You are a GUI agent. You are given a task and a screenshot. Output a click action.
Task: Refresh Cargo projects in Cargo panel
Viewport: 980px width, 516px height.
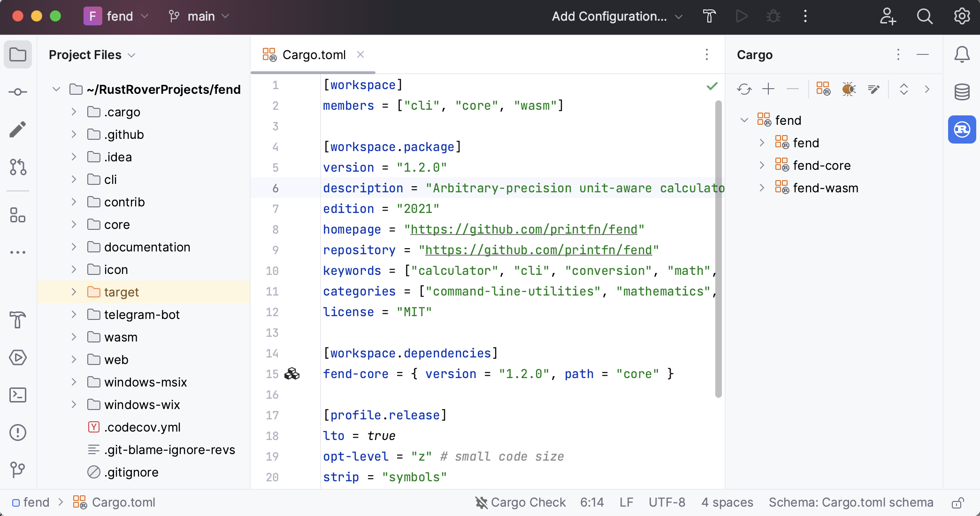(x=744, y=89)
